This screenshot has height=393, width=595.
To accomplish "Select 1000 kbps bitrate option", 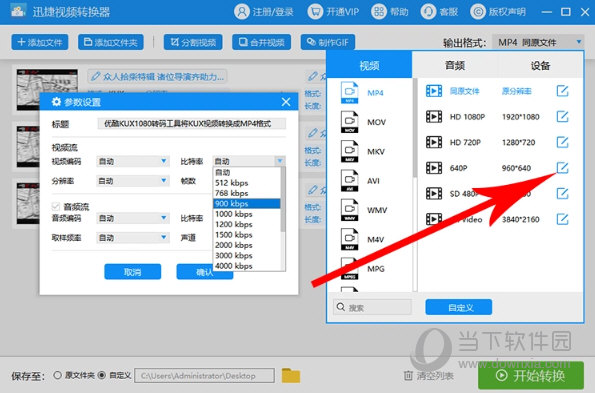I will [x=247, y=214].
